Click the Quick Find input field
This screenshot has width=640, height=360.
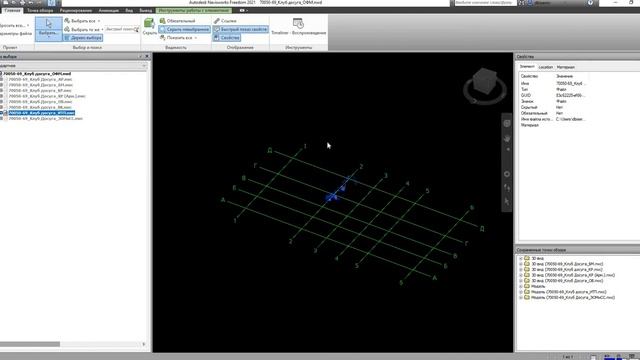point(119,29)
